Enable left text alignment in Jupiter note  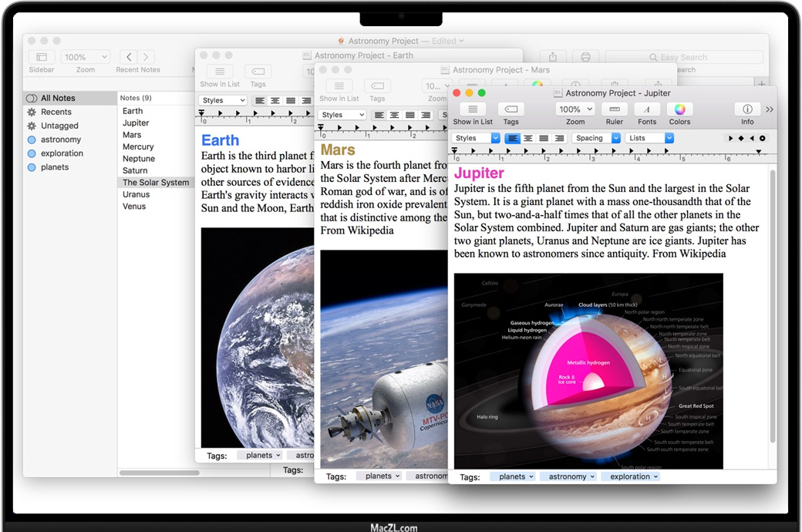coord(513,139)
